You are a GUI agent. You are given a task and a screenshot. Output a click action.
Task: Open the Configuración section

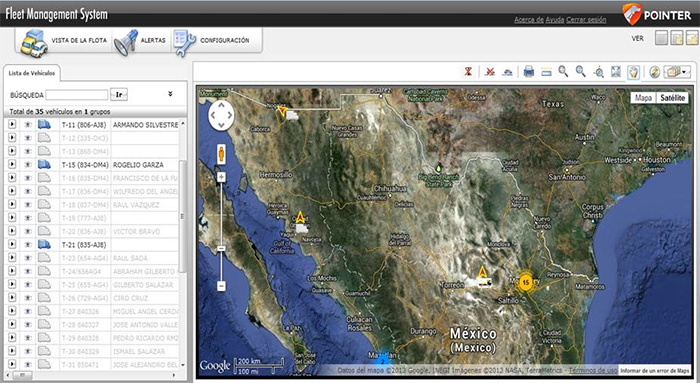pos(212,42)
